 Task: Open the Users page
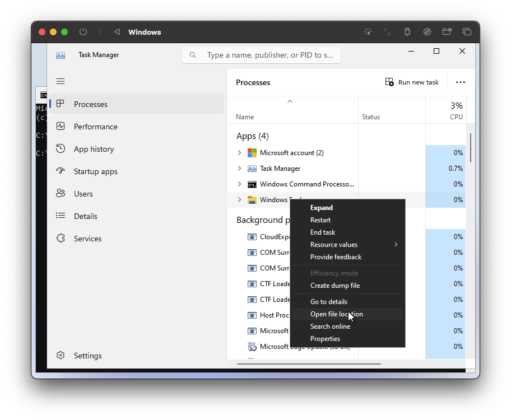pyautogui.click(x=137, y=194)
